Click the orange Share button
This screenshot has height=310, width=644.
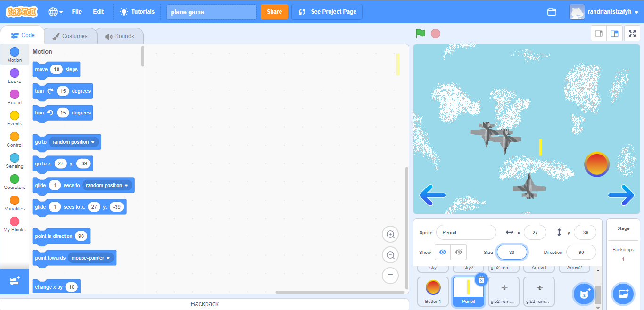pos(274,12)
